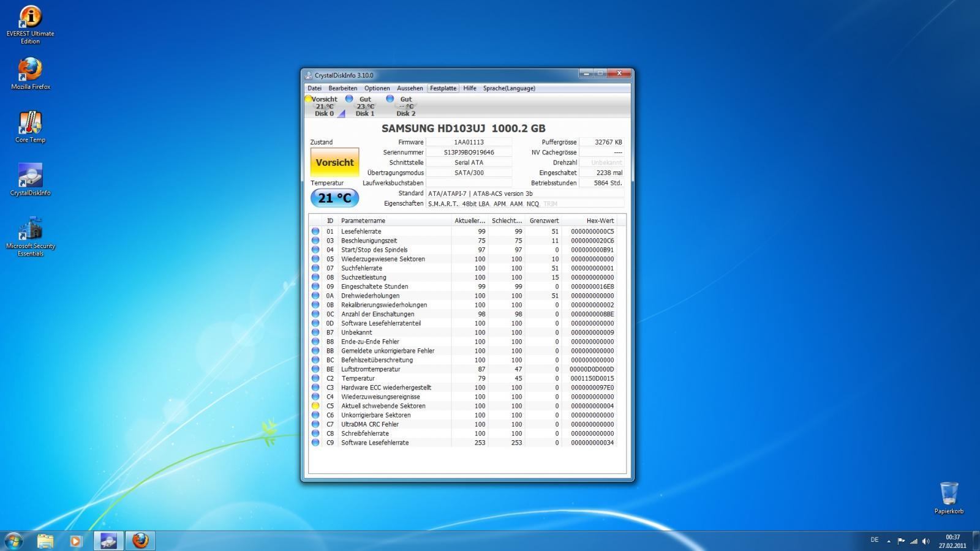Sort by Parametername column header
This screenshot has height=551, width=980.
click(394, 220)
